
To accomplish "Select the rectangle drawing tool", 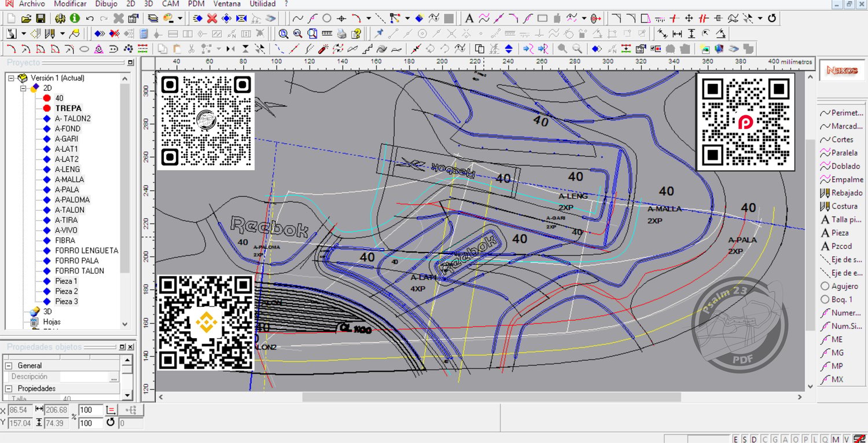I will (x=542, y=19).
